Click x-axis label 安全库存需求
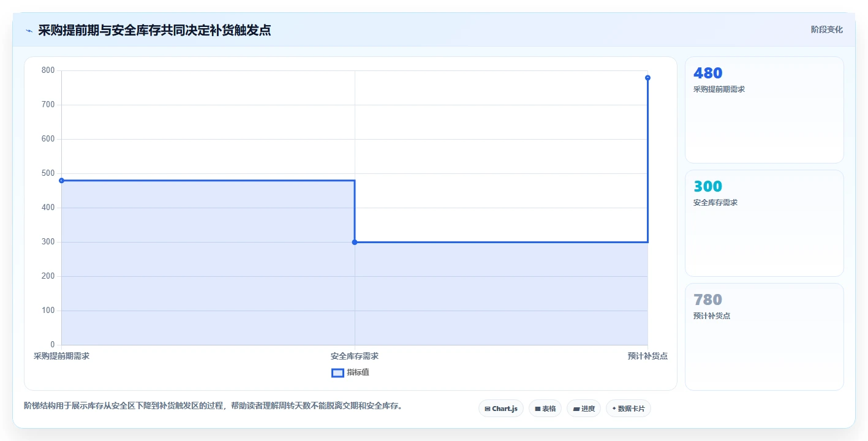The height and width of the screenshot is (441, 868). click(355, 356)
